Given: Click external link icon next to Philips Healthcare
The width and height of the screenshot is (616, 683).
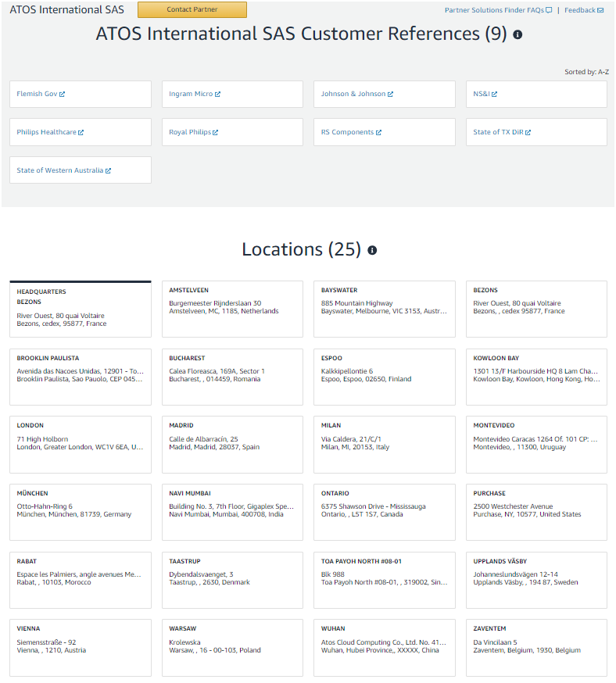Looking at the screenshot, I should tap(81, 132).
